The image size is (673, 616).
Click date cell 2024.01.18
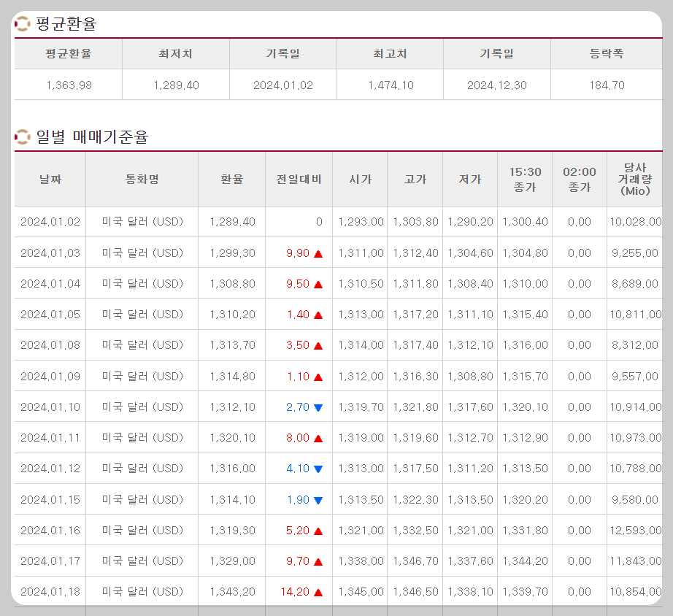[x=50, y=591]
